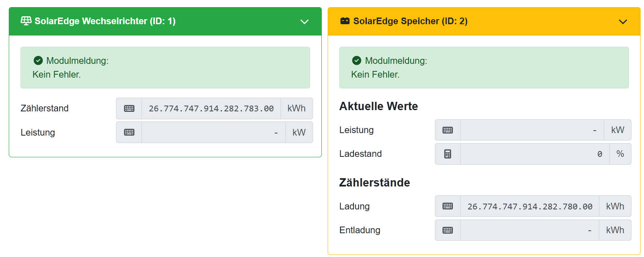644x257 pixels.
Task: Click keyboard icon beside Entladung
Action: click(447, 230)
